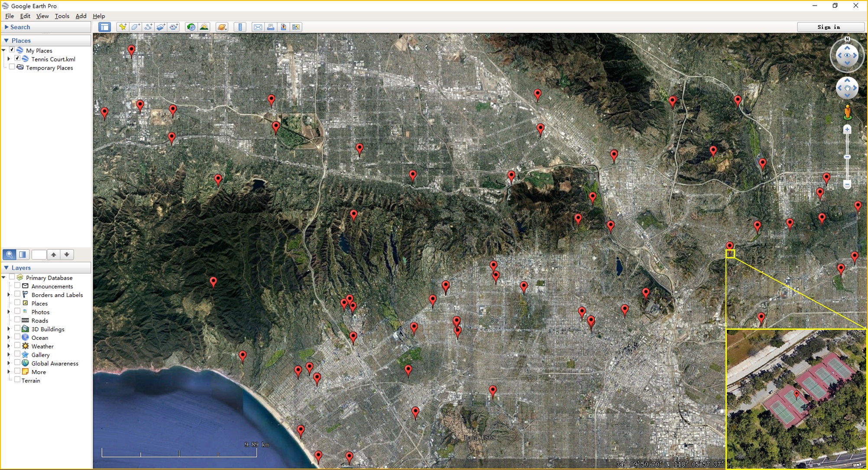Select the Add Polygon tool
This screenshot has height=470, width=868.
click(136, 27)
